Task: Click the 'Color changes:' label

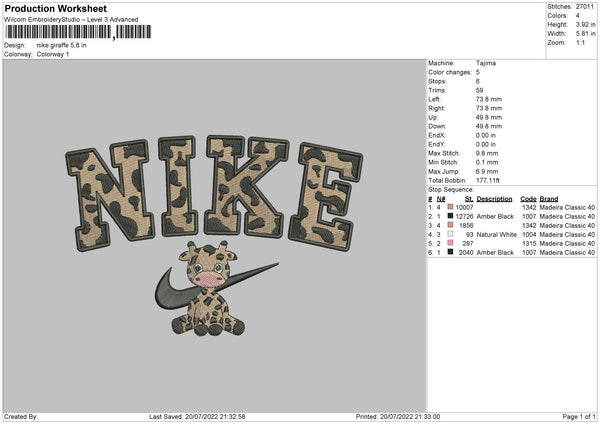Action: [450, 72]
